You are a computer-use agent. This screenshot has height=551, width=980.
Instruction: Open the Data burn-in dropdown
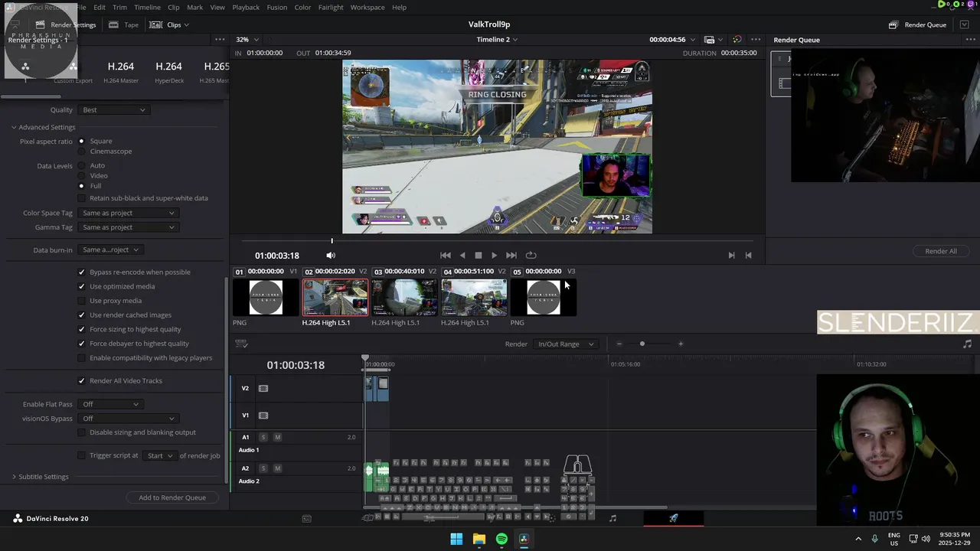click(110, 250)
